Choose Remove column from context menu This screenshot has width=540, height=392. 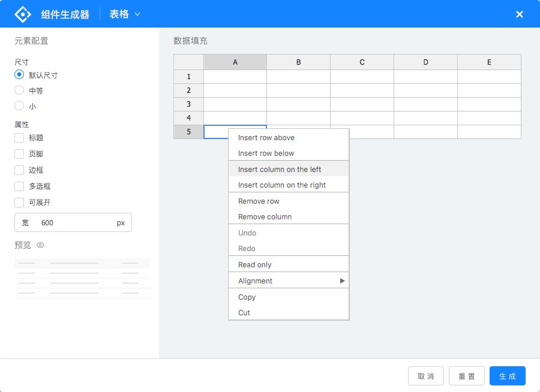click(x=289, y=217)
